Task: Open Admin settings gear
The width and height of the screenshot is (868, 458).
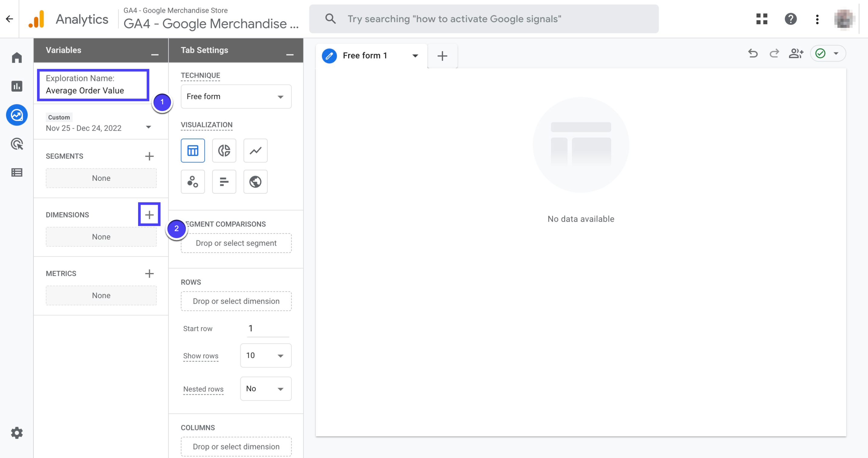Action: tap(16, 433)
